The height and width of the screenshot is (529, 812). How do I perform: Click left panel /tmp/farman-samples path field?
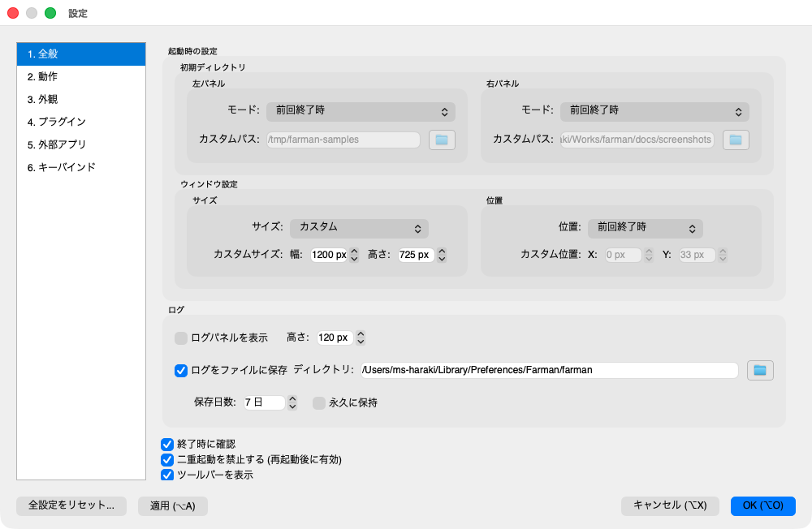click(343, 140)
